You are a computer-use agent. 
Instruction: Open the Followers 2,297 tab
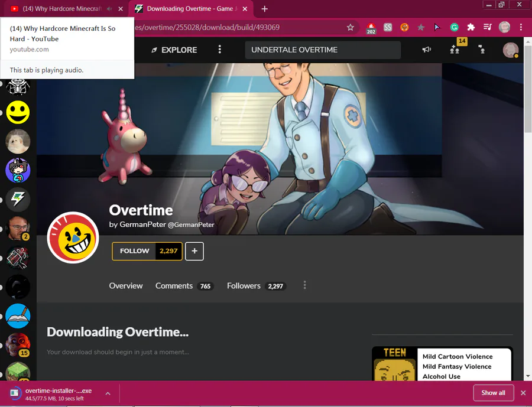(257, 286)
